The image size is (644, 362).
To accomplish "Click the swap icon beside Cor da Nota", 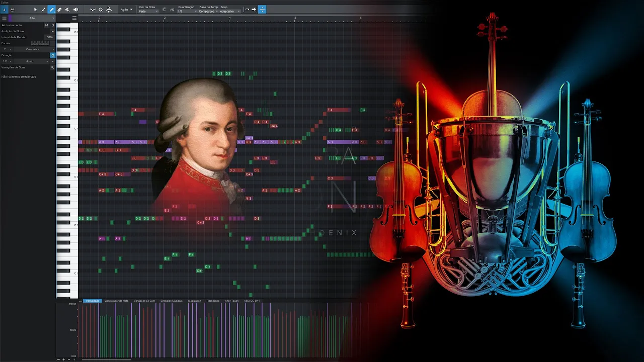I will (x=164, y=10).
